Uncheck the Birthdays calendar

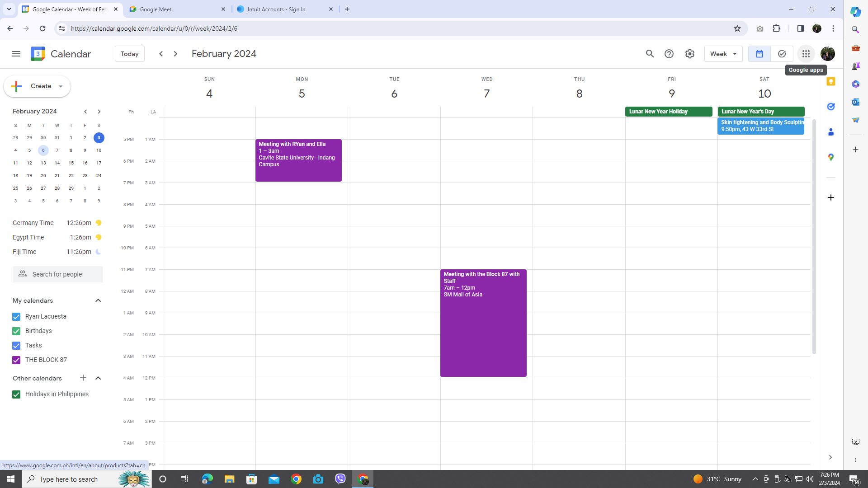(x=16, y=331)
